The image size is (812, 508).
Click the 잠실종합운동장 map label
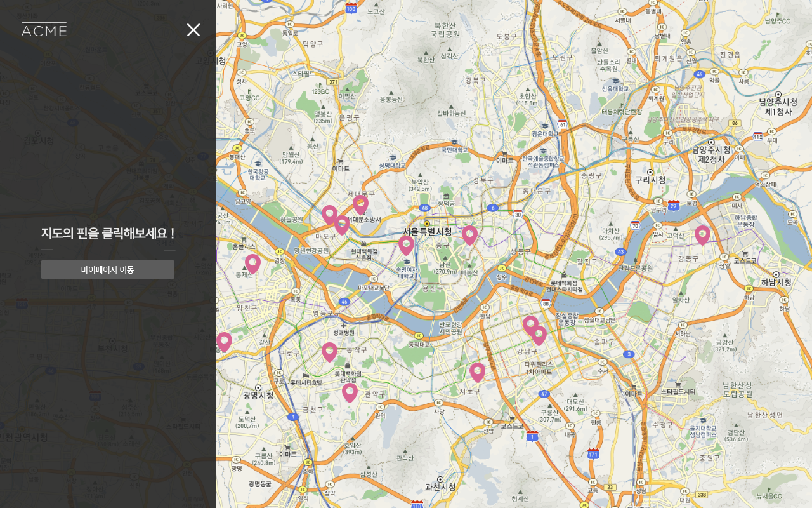[567, 319]
